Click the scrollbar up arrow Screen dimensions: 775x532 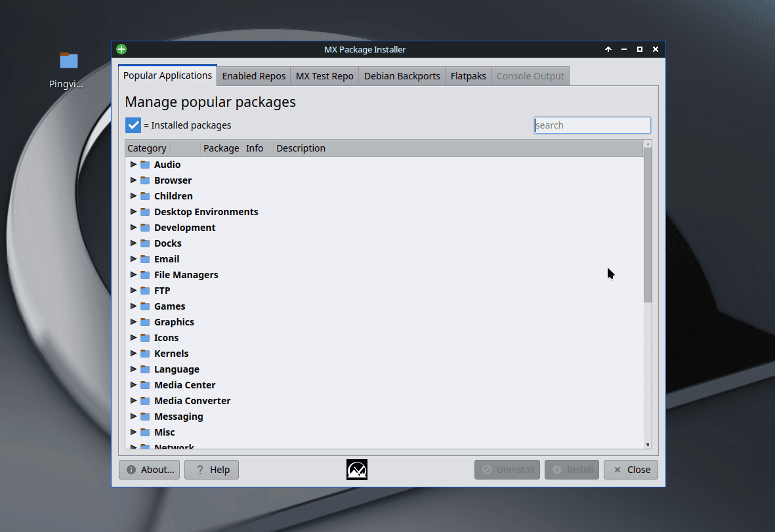click(648, 144)
